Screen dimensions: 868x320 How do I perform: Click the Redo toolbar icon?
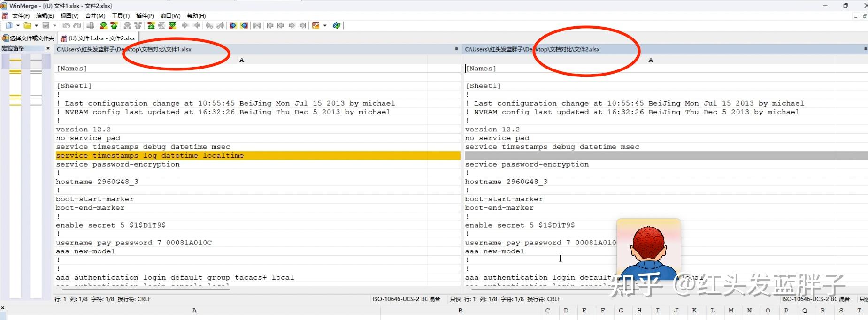point(77,25)
